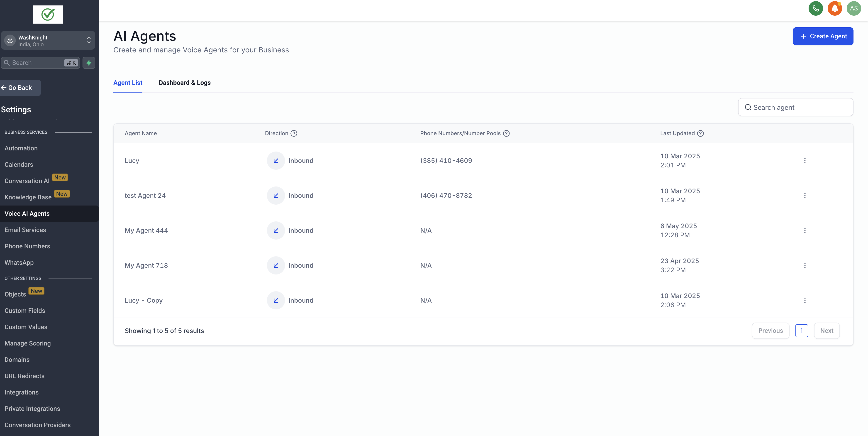Click the AS user avatar

[x=853, y=8]
